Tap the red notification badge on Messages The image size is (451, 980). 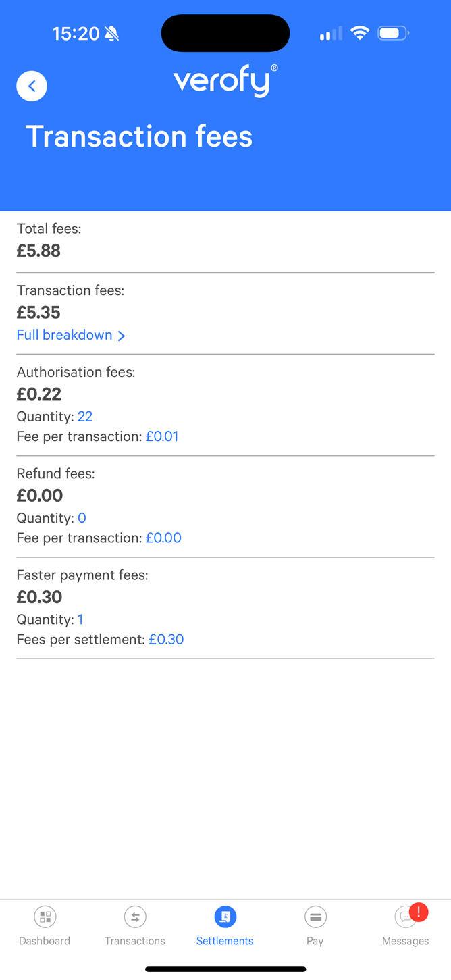[419, 912]
